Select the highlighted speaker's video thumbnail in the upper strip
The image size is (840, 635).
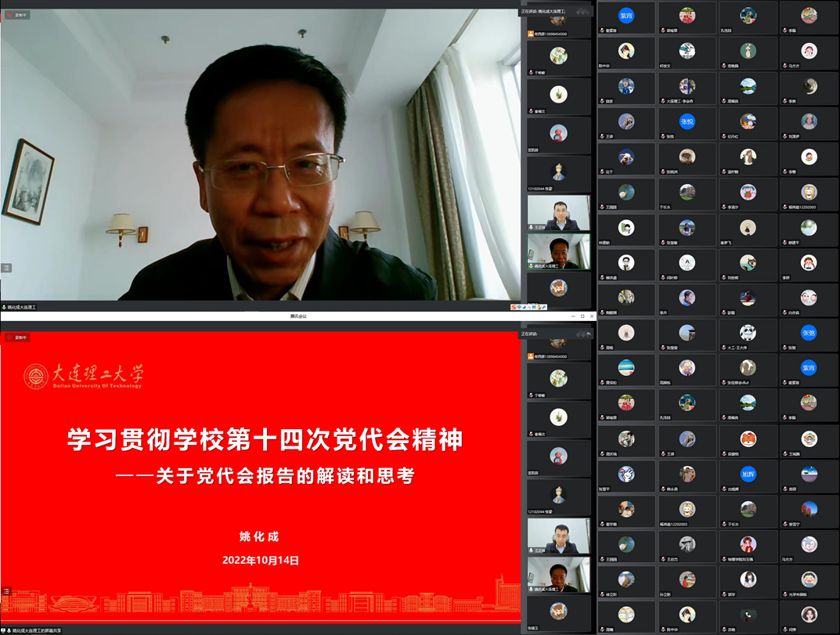[558, 252]
